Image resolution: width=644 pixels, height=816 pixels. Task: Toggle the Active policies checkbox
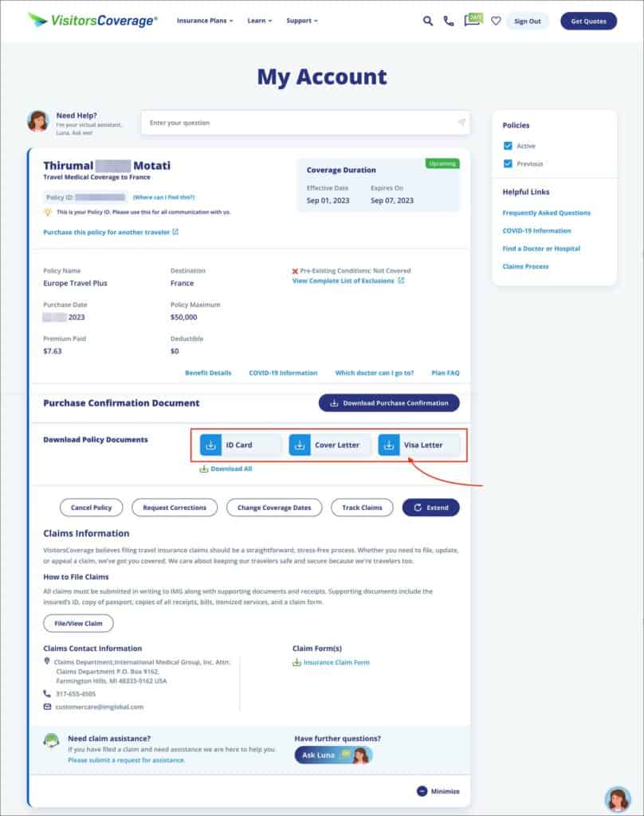509,146
